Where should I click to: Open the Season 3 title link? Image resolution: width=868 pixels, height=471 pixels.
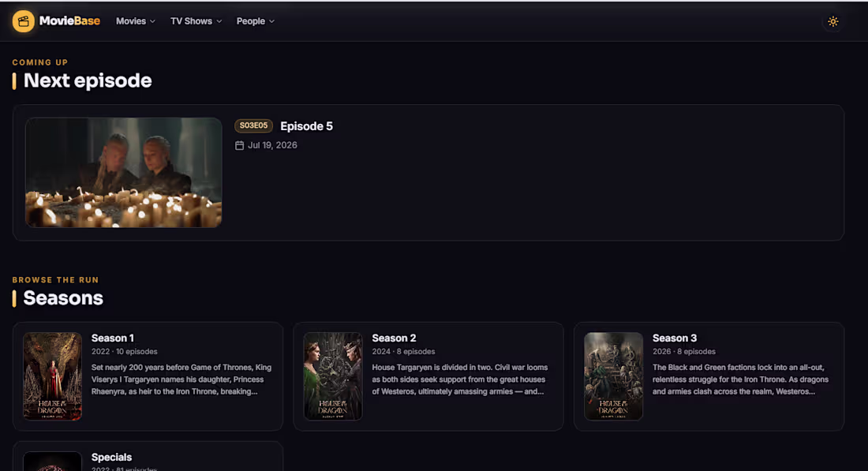(x=674, y=338)
